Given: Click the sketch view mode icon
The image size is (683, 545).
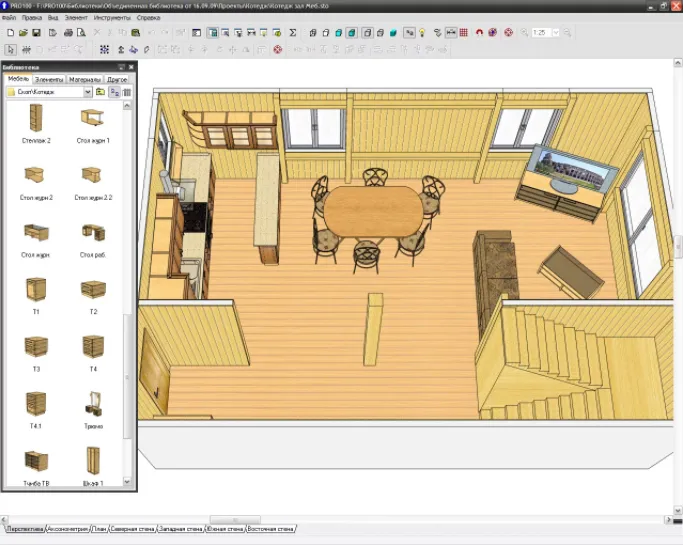Looking at the screenshot, I should click(x=326, y=33).
